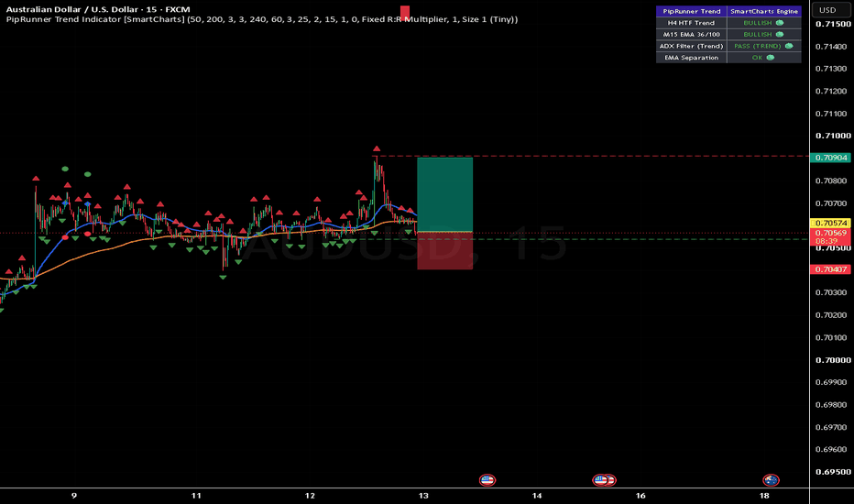The image size is (854, 504).
Task: Click the 08:39 bar countdown label
Action: coord(827,241)
